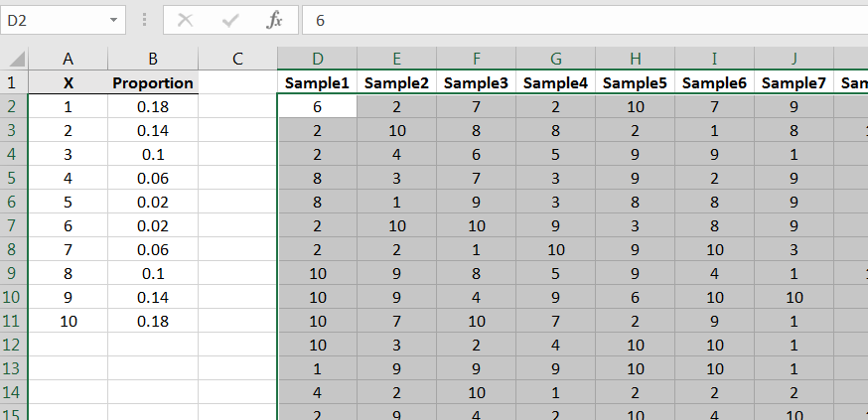The height and width of the screenshot is (420, 868).
Task: Click the Insert Function fx icon
Action: tap(275, 20)
